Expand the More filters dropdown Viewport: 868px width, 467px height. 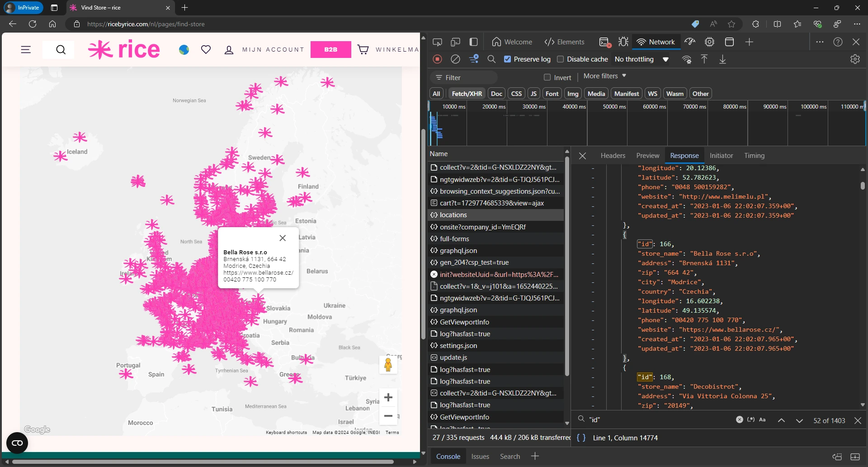coord(604,76)
